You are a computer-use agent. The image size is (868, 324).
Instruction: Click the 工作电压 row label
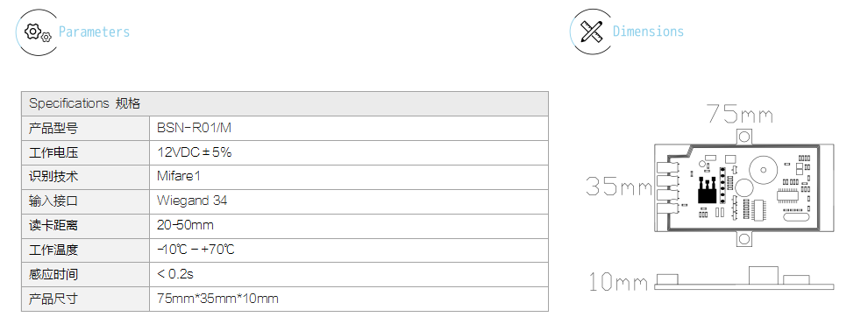[86, 152]
